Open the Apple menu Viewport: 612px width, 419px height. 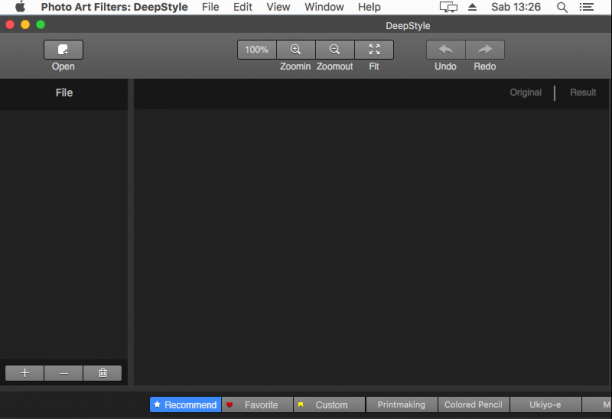pyautogui.click(x=20, y=7)
